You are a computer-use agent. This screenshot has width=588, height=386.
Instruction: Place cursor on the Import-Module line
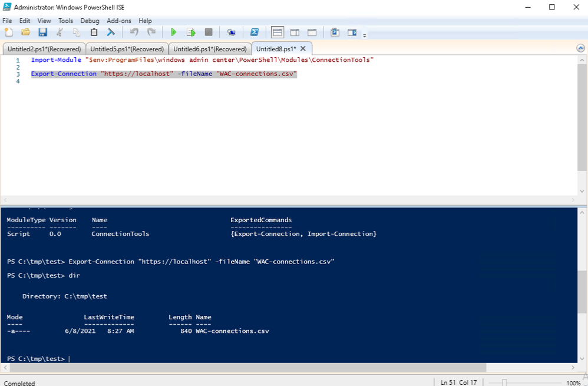(x=203, y=60)
